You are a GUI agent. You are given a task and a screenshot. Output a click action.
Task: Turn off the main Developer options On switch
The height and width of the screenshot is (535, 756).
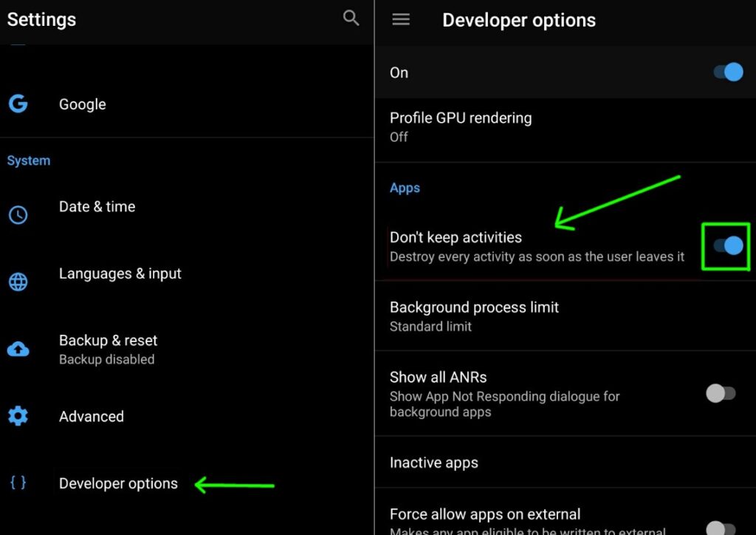[728, 72]
